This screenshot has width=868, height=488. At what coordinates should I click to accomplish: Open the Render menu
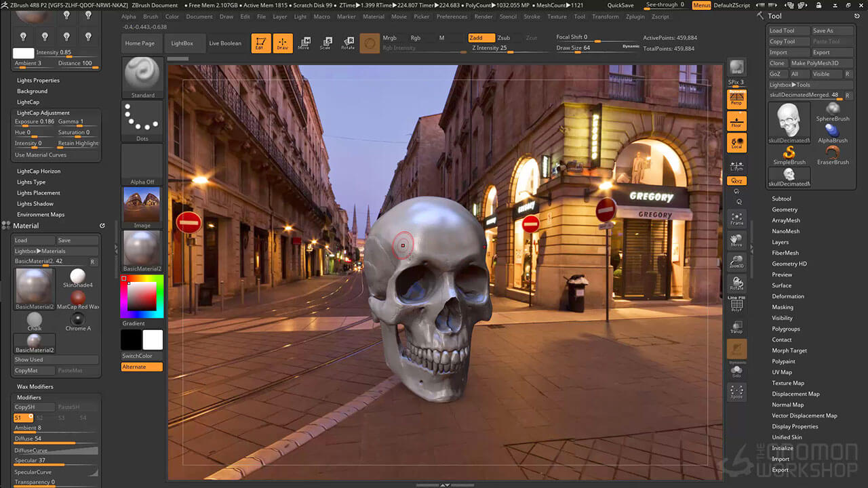[484, 16]
